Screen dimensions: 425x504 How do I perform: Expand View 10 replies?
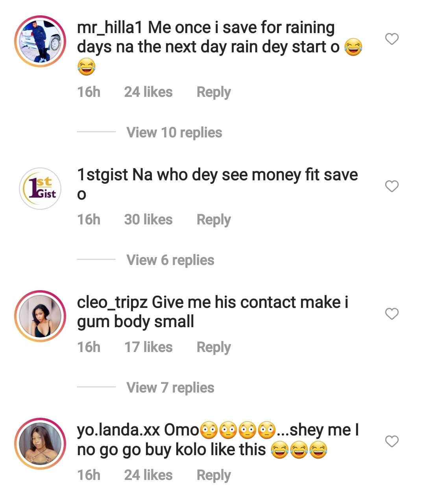tap(174, 133)
